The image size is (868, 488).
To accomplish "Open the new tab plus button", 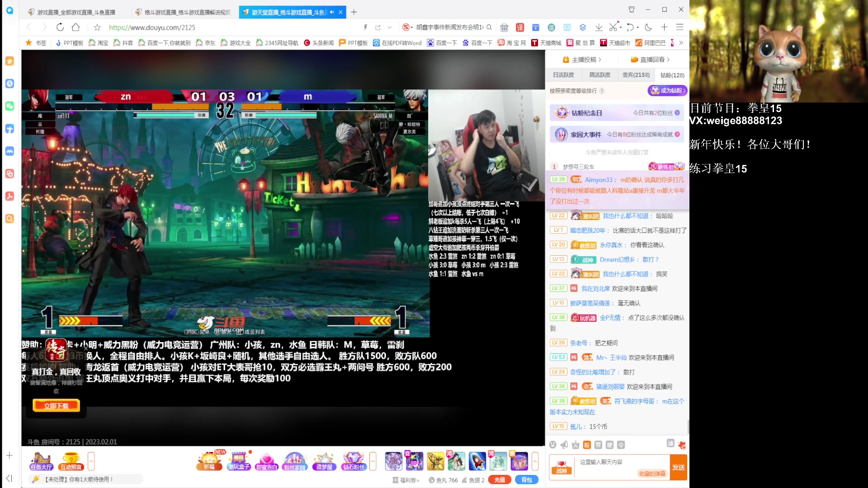I will pos(354,12).
